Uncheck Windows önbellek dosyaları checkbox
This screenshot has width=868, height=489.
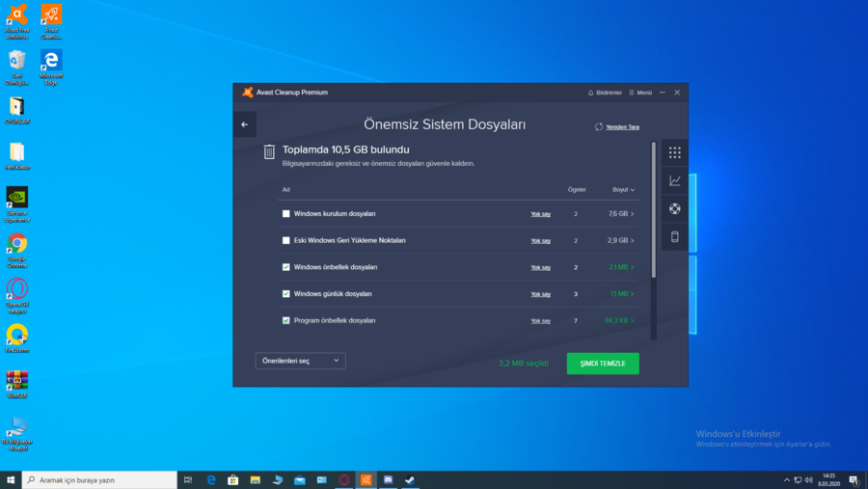point(285,267)
